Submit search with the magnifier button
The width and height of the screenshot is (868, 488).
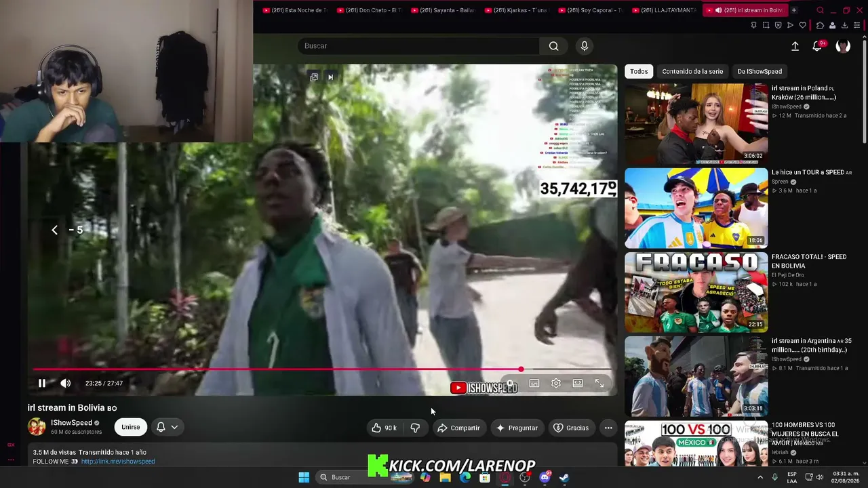(554, 45)
